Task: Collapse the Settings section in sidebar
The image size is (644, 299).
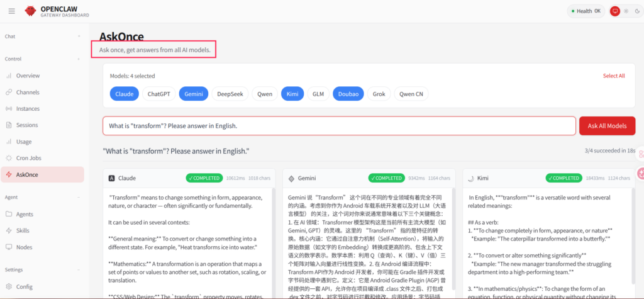Action: pyautogui.click(x=79, y=270)
